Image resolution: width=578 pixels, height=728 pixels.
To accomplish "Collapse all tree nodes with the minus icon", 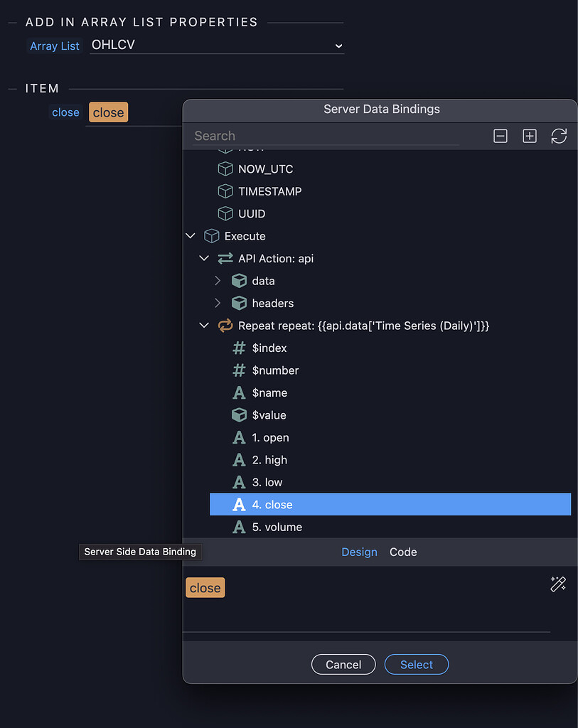I will (x=501, y=136).
